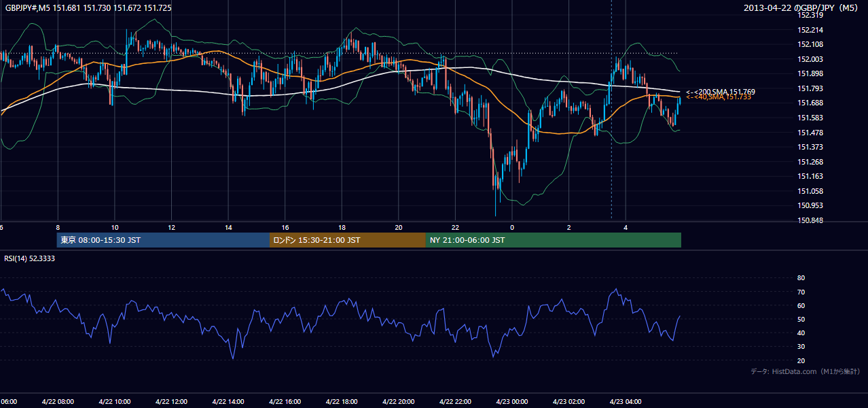Click the 4/22 20:00 time axis label
The width and height of the screenshot is (868, 408).
coord(399,402)
